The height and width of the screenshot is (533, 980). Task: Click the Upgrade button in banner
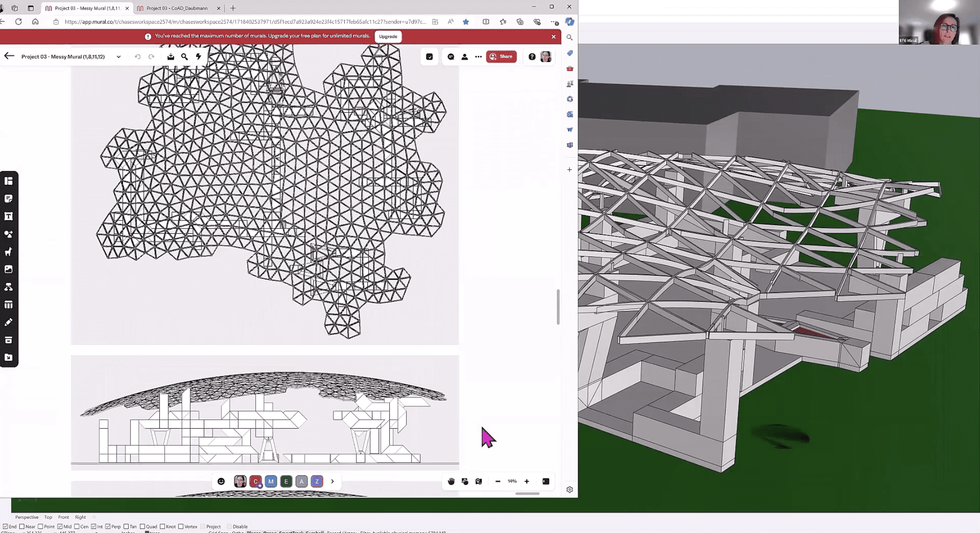tap(388, 36)
